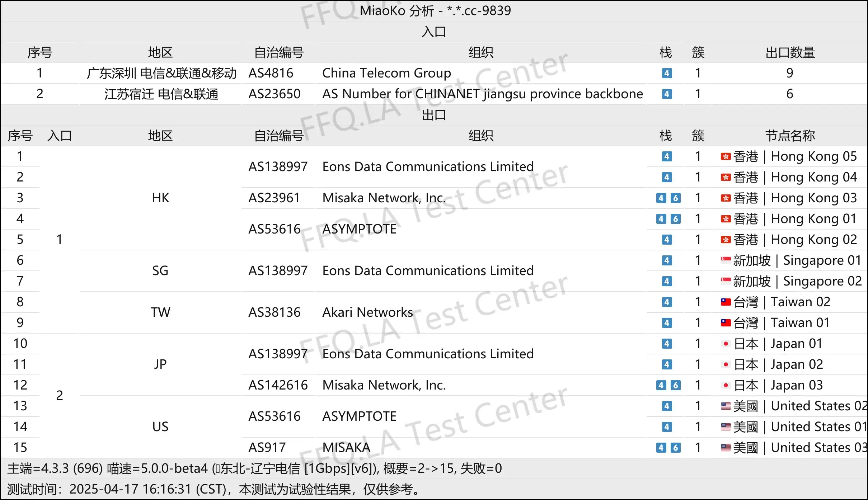The height and width of the screenshot is (500, 868).
Task: Click the IPv6 badge in the Hong Kong 01 row
Action: click(675, 219)
